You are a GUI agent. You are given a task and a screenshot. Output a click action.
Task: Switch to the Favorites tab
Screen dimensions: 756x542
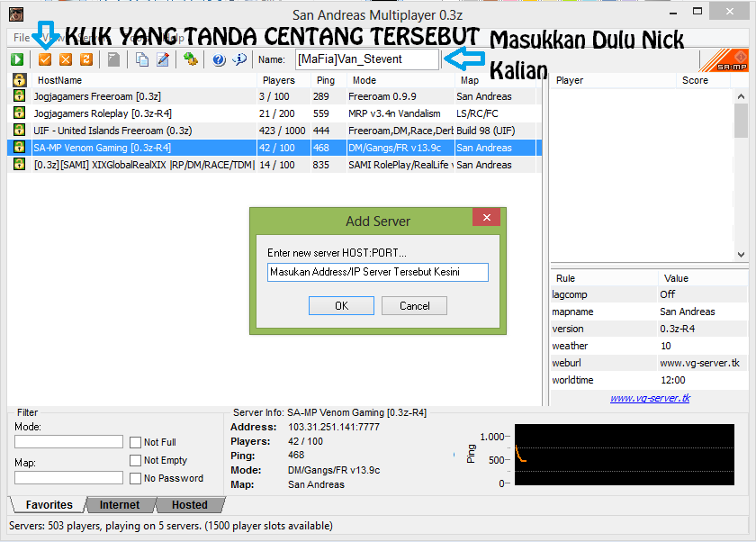[x=49, y=505]
